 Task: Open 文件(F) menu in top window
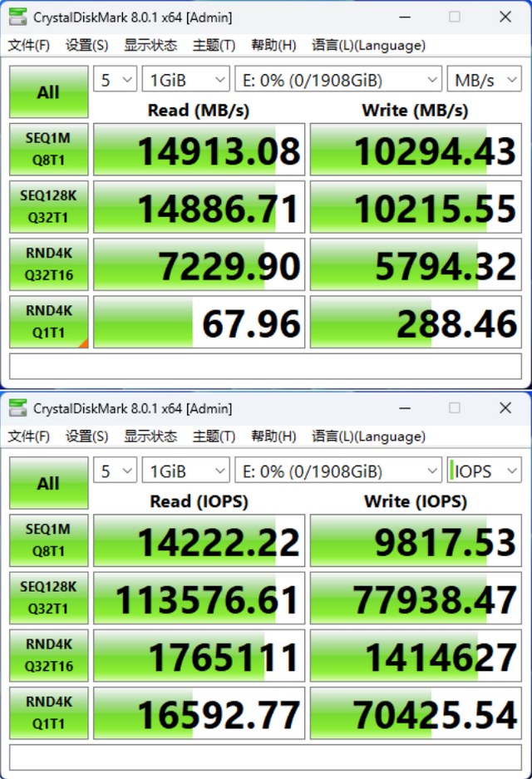tap(29, 45)
